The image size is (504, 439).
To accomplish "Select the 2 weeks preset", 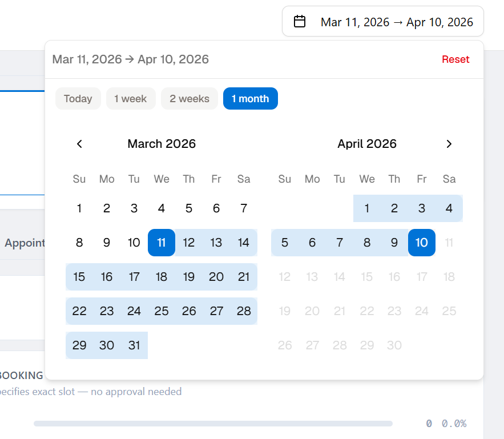I will click(x=189, y=98).
